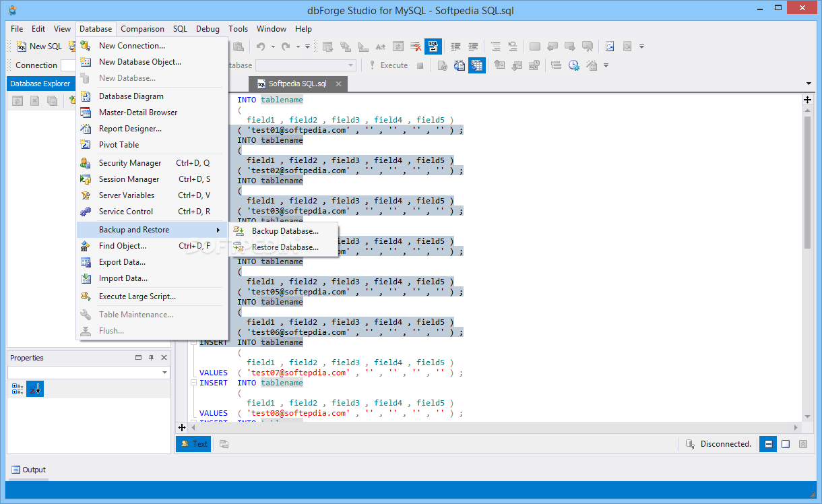Click the horizontal scrollbar right arrow
Screen dimensions: 822x504
click(x=796, y=427)
